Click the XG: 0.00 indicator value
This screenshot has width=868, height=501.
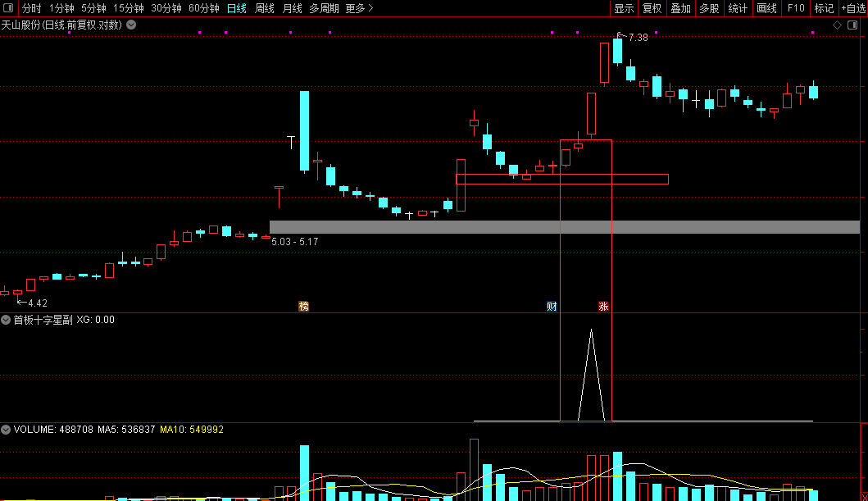coord(95,320)
